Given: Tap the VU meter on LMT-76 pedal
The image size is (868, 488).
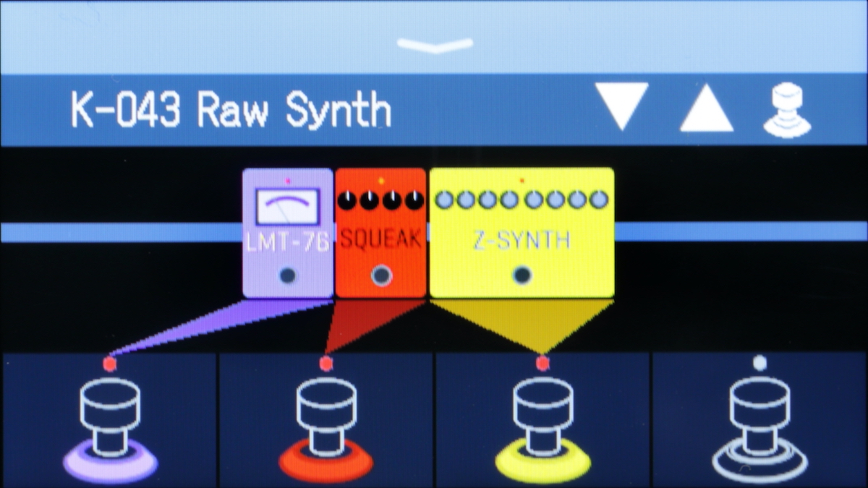Looking at the screenshot, I should coord(288,206).
